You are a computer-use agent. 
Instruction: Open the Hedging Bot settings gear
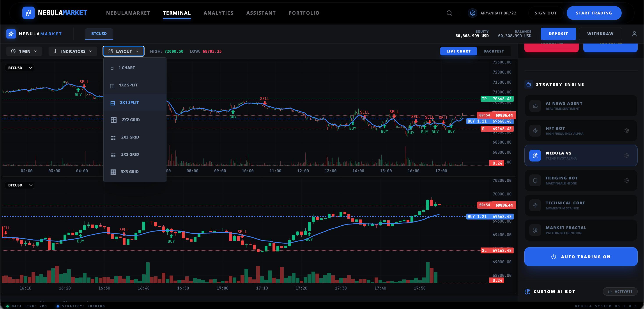tap(626, 180)
